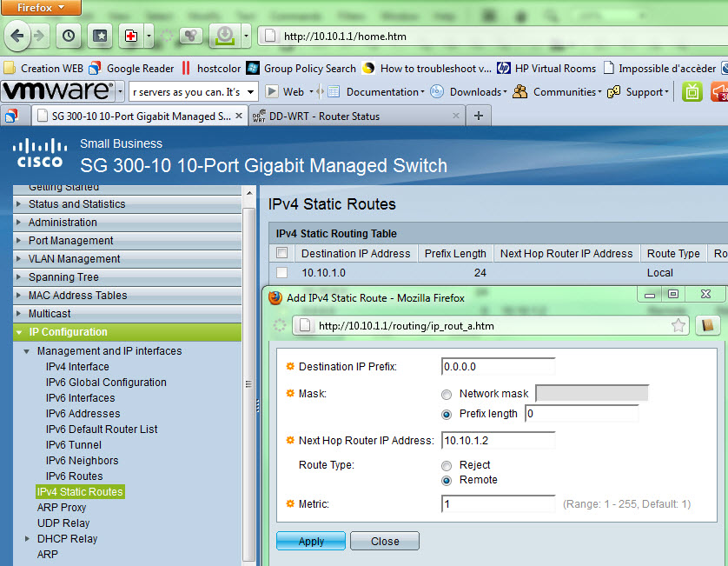Apply the static route settings
The image size is (728, 566).
pos(311,541)
